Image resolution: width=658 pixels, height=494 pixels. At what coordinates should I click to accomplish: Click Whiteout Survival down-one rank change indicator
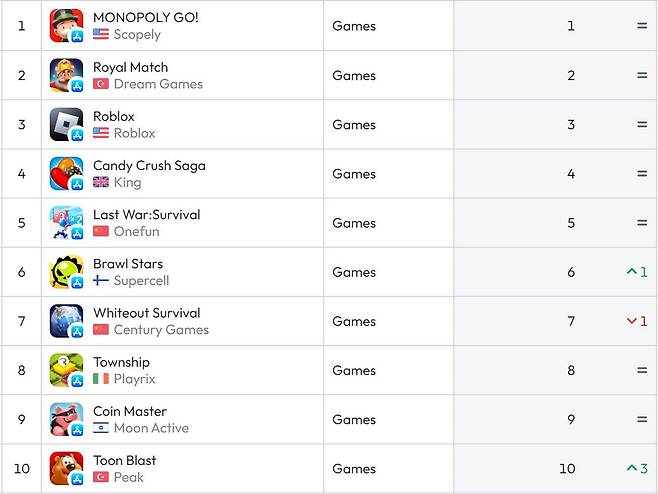click(637, 321)
